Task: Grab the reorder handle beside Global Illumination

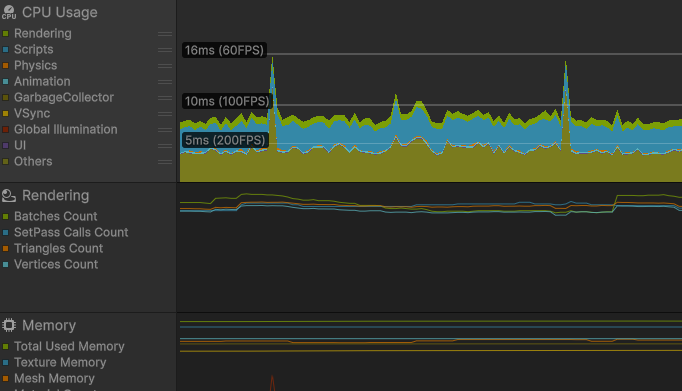Action: click(x=165, y=130)
